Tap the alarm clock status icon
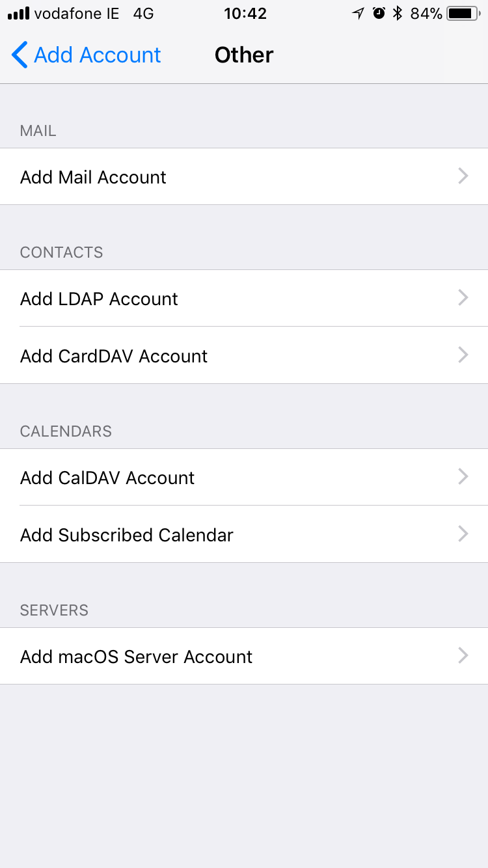Screen dimensions: 488x868 click(379, 13)
